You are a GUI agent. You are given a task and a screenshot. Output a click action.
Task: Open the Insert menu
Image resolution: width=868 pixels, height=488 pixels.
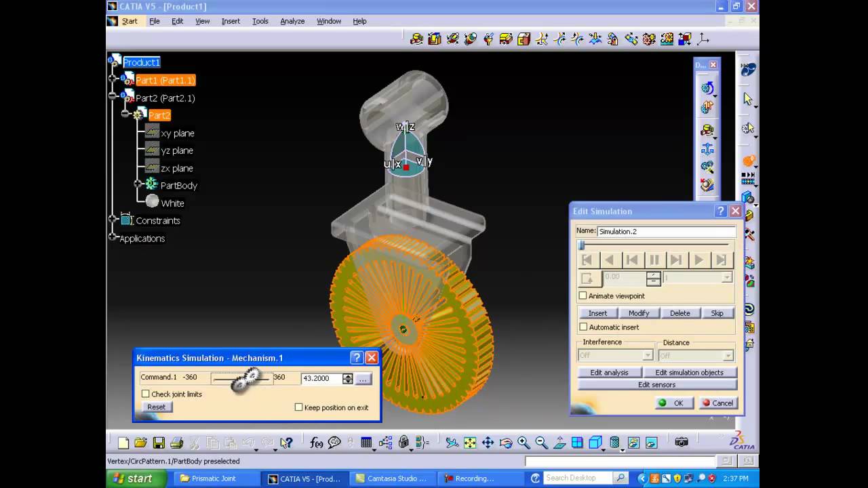pyautogui.click(x=231, y=21)
